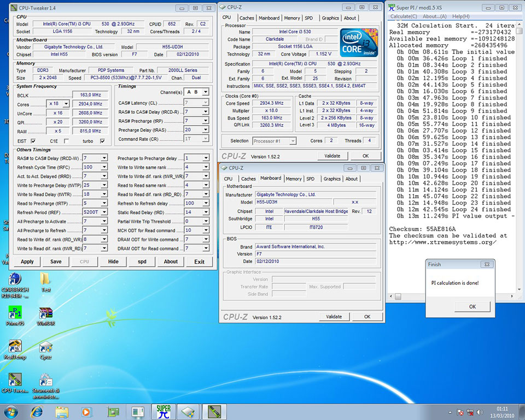Image resolution: width=525 pixels, height=420 pixels.
Task: Expand the Static Read Delay (tRD) dropdown
Action: coord(206,212)
